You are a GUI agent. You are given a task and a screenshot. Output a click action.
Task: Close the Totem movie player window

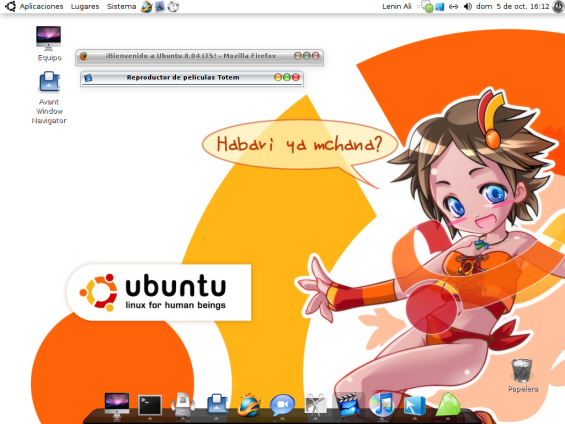click(x=295, y=77)
